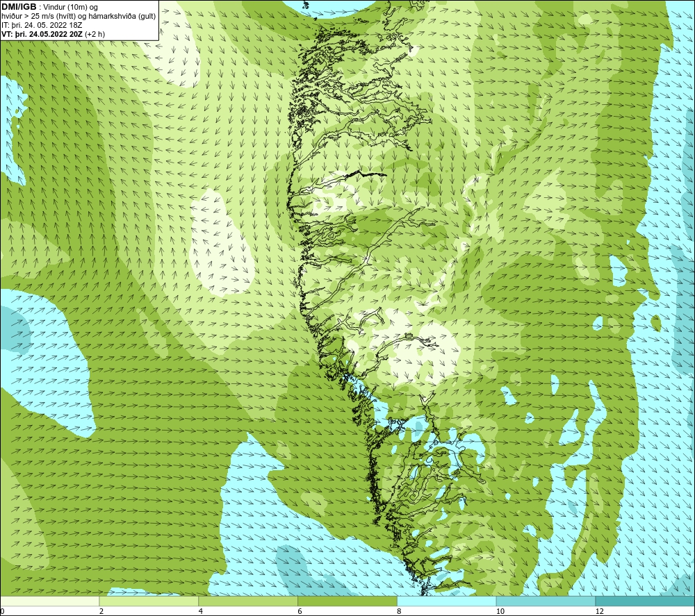Viewport: 695px width, 616px height.
Task: Select the 8–10 m/s light cyan legend band
Action: tap(447, 601)
